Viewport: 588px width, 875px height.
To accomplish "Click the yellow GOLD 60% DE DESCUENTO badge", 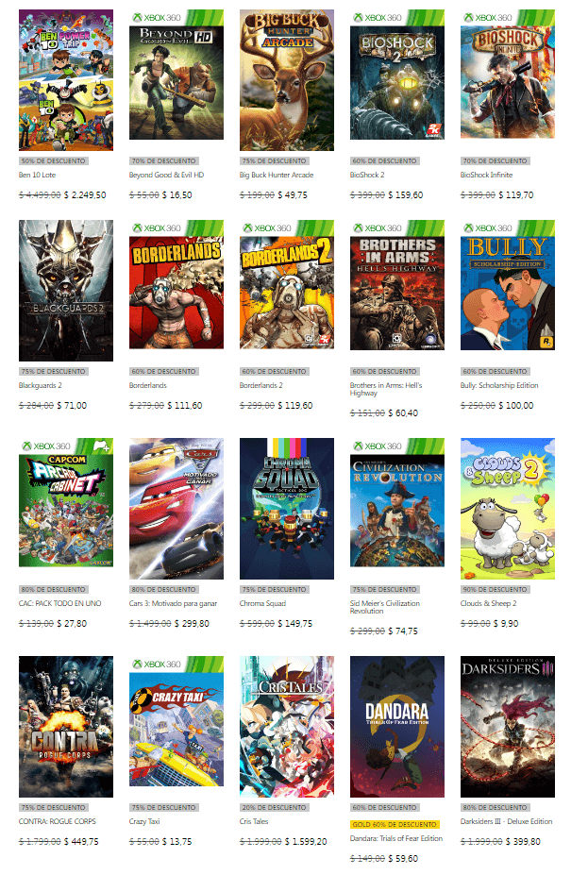I will 395,824.
